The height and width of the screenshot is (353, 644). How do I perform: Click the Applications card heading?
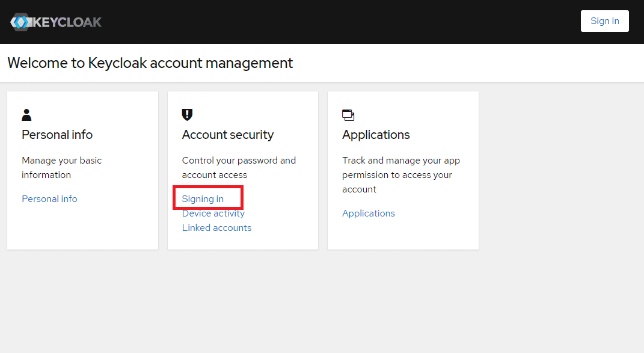tap(376, 135)
